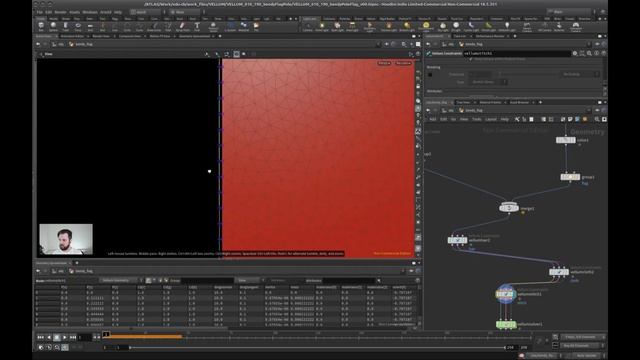Viewport: 640px width, 360px height.
Task: Add a Sky Light from the shelf
Action: (442, 27)
